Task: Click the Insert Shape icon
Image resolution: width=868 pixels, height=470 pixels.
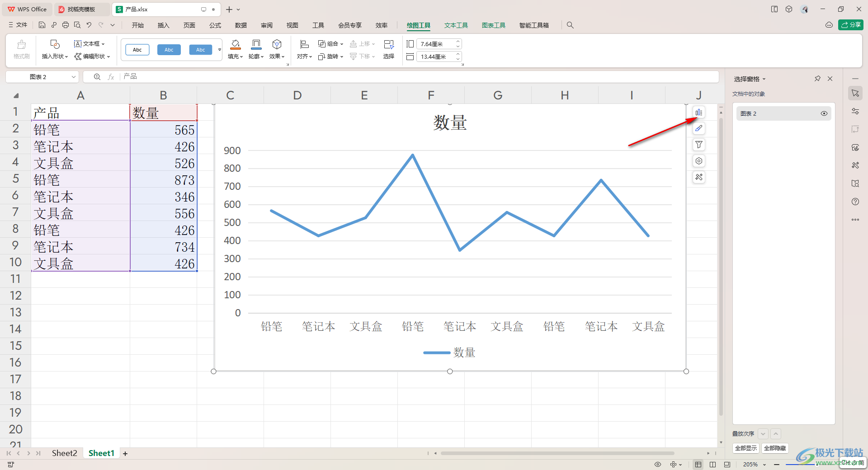Action: 55,44
